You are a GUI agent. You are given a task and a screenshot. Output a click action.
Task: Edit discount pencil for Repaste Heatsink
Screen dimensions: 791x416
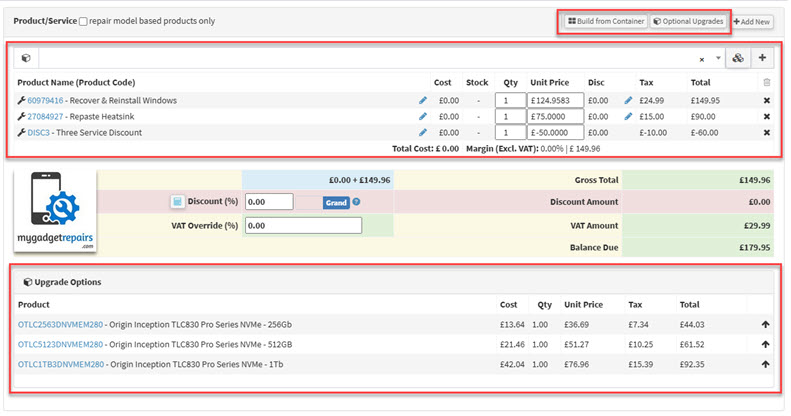pos(628,116)
